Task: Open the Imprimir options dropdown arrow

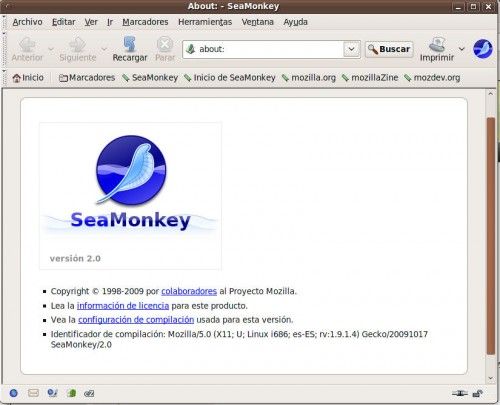Action: pyautogui.click(x=462, y=49)
